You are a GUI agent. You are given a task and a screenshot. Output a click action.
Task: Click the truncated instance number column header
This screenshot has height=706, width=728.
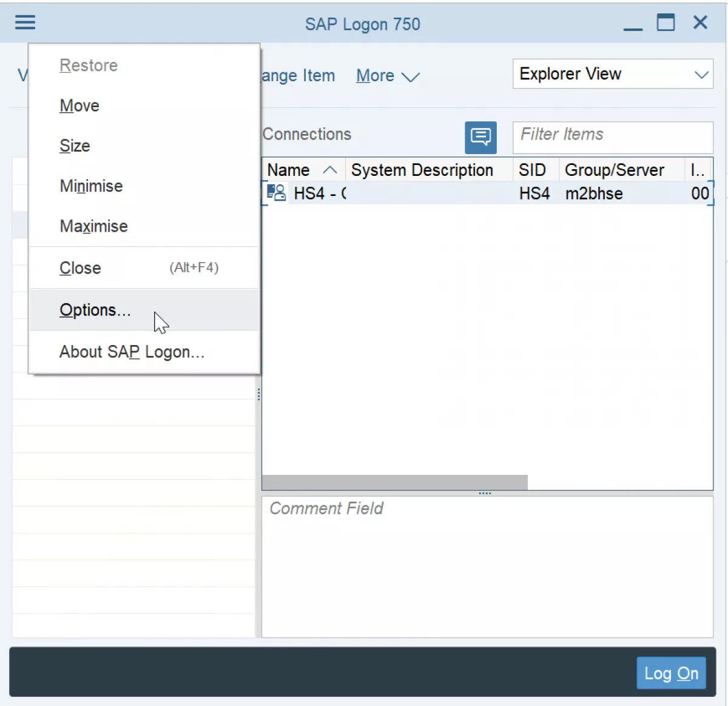coord(699,170)
